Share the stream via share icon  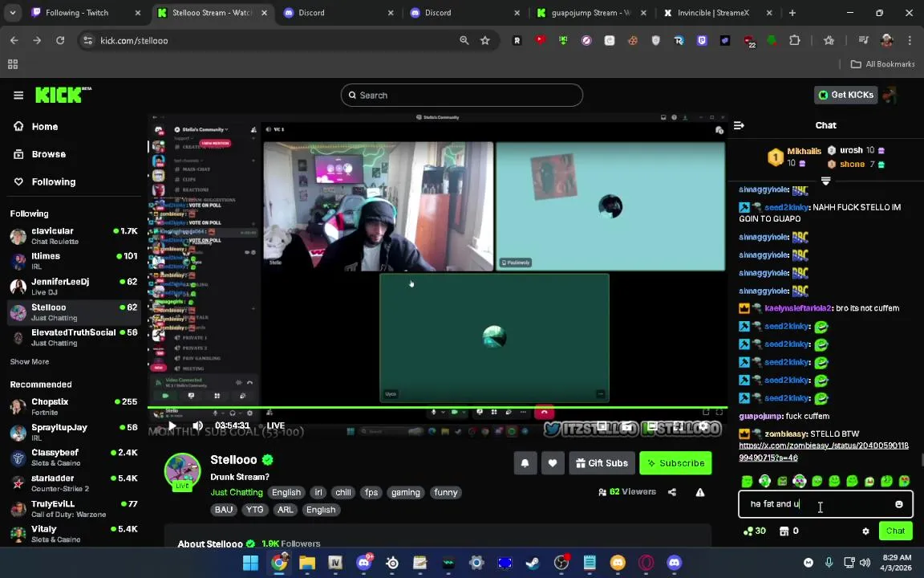tap(672, 492)
